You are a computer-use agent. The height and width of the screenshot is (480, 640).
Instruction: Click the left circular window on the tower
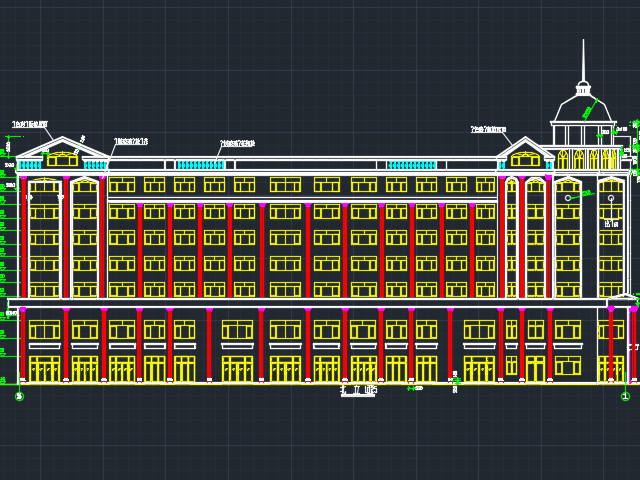coord(568,198)
